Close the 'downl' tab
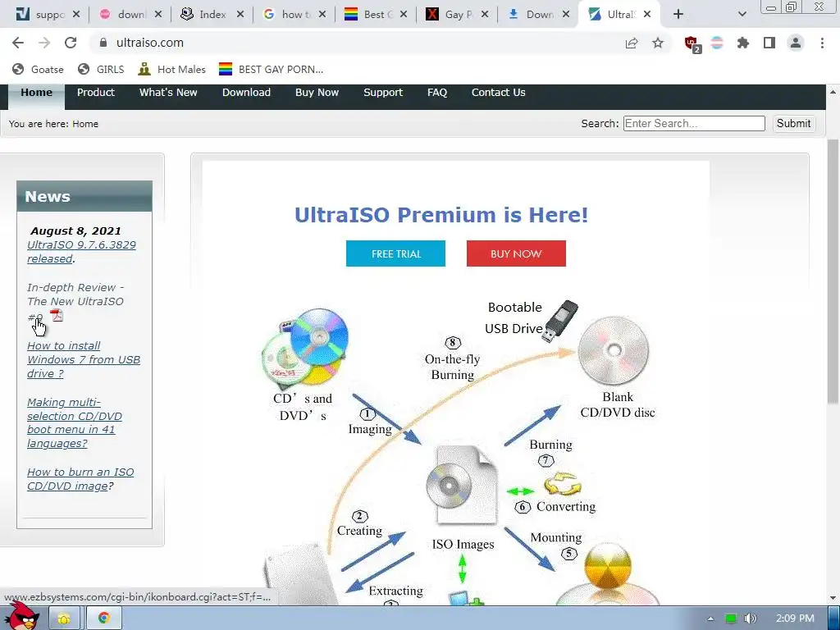Screen dimensions: 840x630 click(158, 15)
